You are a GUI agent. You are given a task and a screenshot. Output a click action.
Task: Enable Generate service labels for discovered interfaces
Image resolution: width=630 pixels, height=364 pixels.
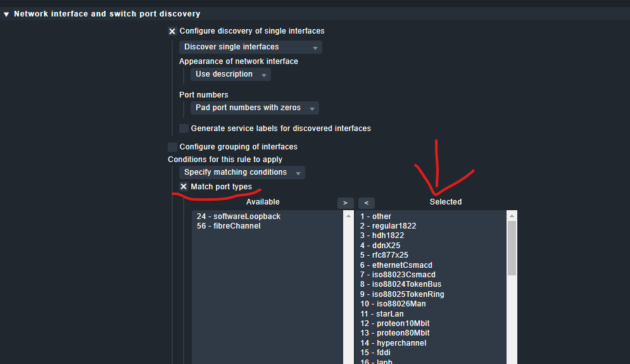click(184, 129)
